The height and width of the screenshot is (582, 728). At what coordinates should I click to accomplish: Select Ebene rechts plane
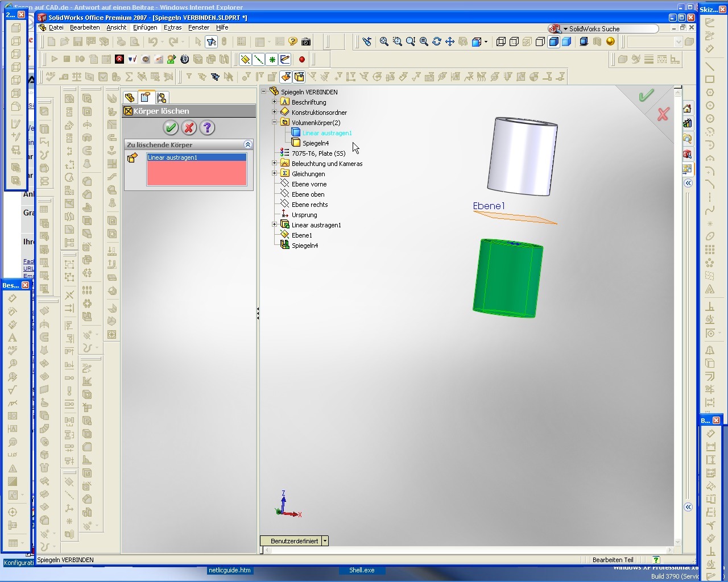(x=309, y=205)
